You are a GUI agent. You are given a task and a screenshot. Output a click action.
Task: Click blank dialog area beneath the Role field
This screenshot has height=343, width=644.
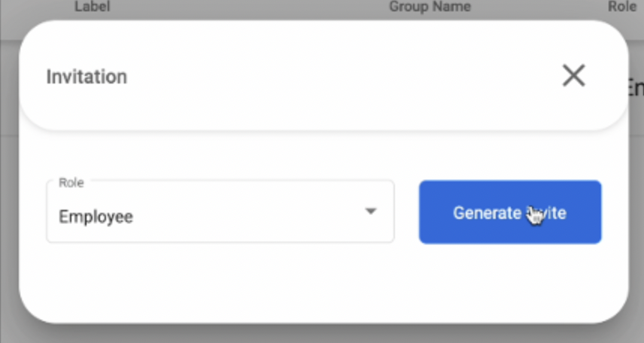[x=218, y=282]
